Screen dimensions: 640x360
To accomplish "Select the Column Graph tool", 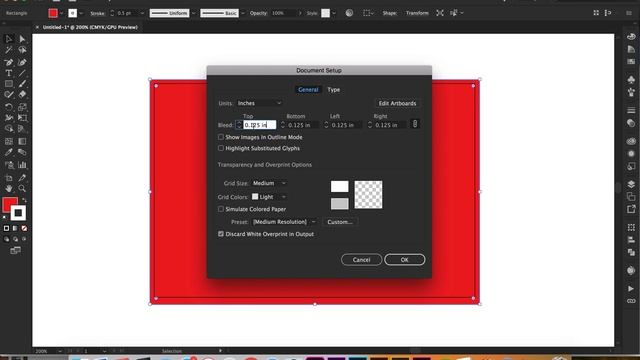I will (22, 165).
